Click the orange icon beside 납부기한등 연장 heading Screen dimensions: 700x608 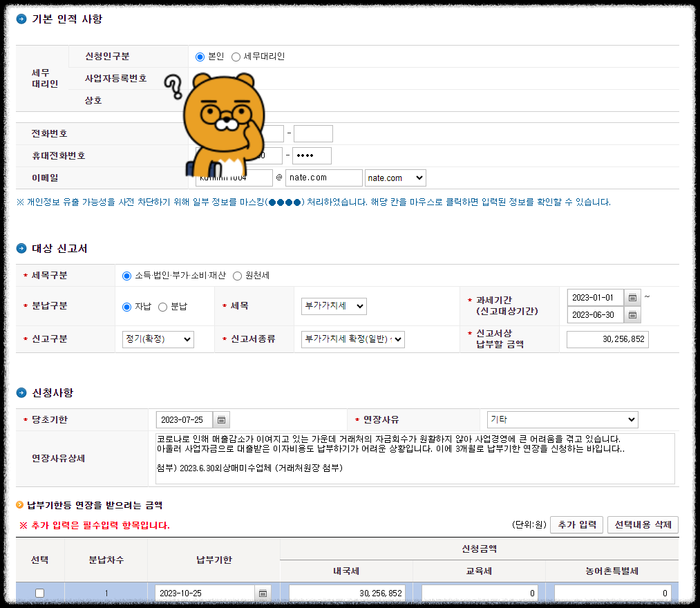(x=21, y=505)
